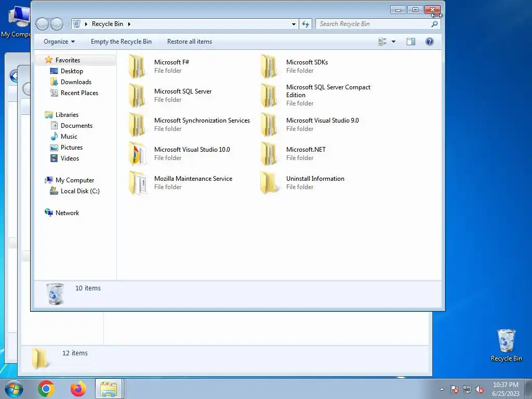The image size is (532, 399).
Task: Open Videos library
Action: [x=70, y=158]
